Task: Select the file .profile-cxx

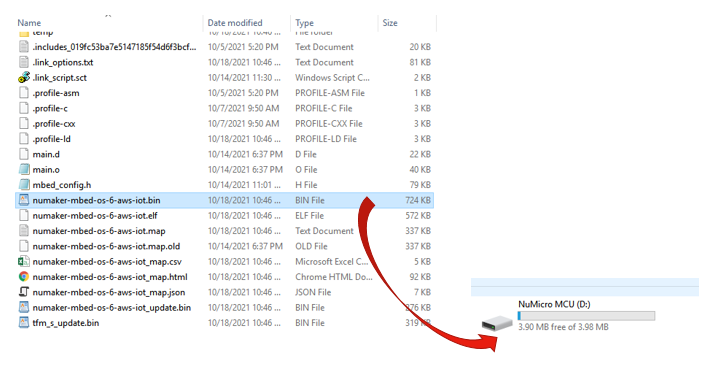Action: (x=54, y=124)
